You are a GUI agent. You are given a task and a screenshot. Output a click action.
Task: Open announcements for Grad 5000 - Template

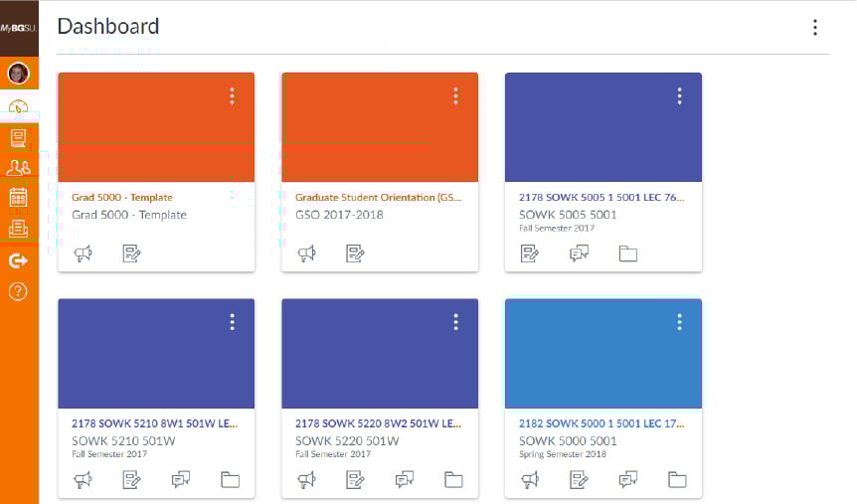pos(84,253)
